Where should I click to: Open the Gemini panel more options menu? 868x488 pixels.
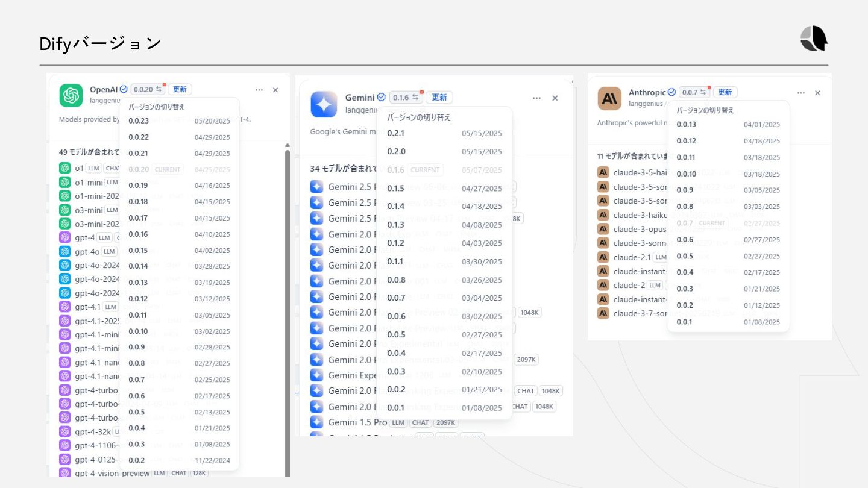pos(536,98)
